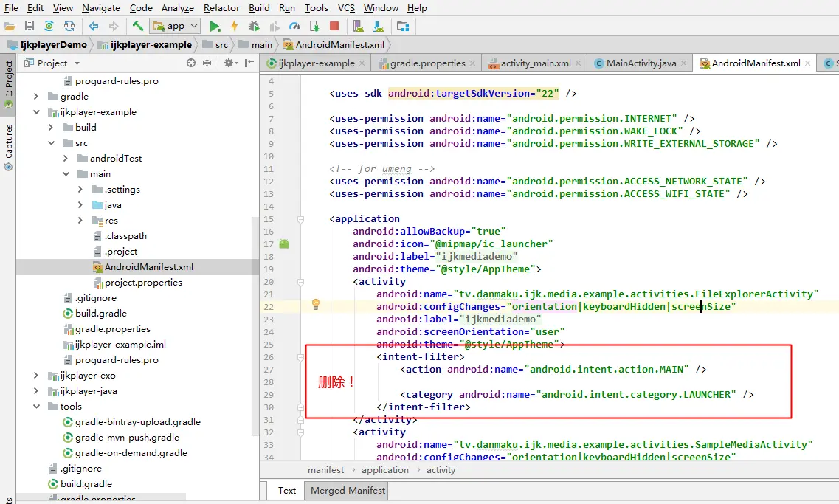Click the Save All disk icon

tap(29, 26)
